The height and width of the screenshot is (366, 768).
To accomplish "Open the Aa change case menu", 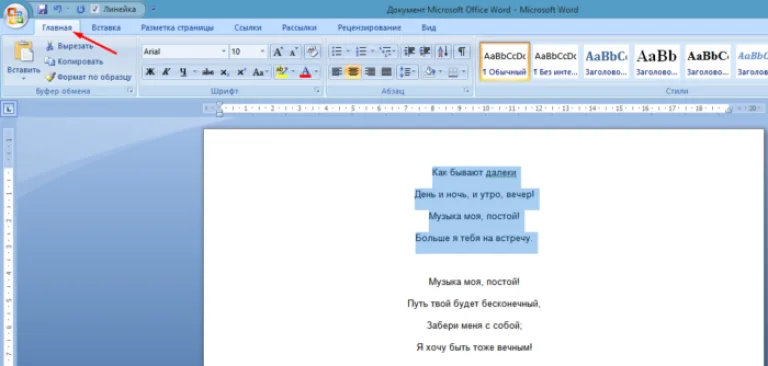I will click(x=260, y=72).
